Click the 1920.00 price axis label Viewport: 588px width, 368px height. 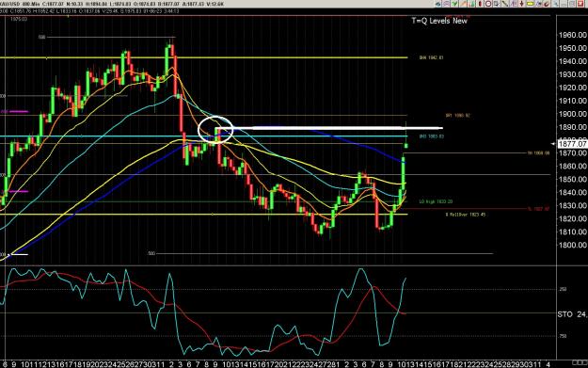573,88
